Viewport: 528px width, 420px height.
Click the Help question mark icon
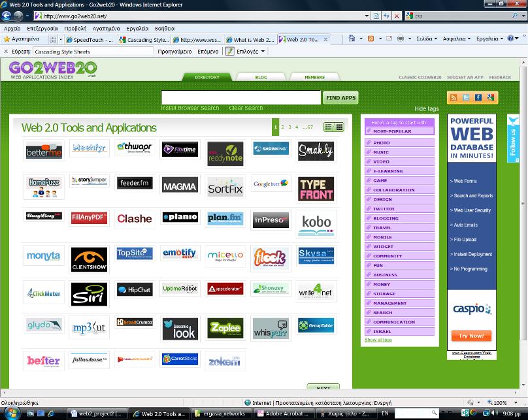click(510, 39)
